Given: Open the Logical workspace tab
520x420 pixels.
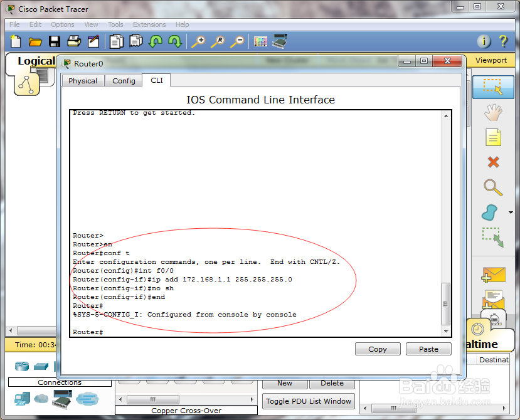Looking at the screenshot, I should (x=36, y=61).
